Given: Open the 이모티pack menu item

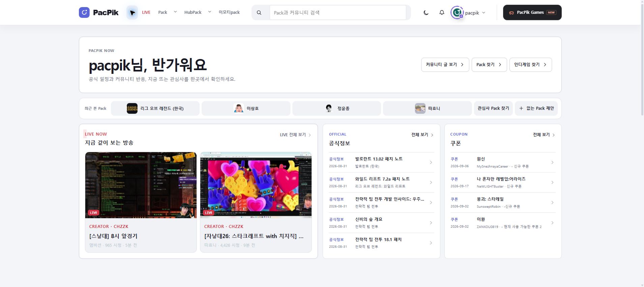Looking at the screenshot, I should tap(229, 12).
